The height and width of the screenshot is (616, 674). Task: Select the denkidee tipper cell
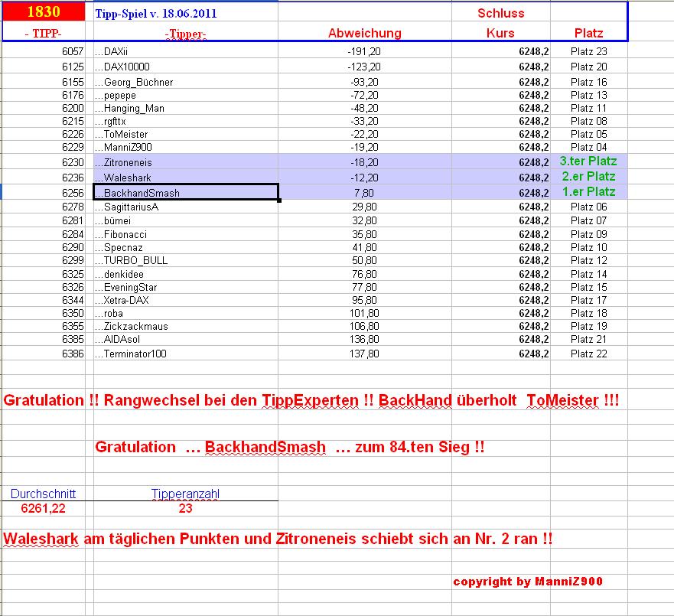186,274
